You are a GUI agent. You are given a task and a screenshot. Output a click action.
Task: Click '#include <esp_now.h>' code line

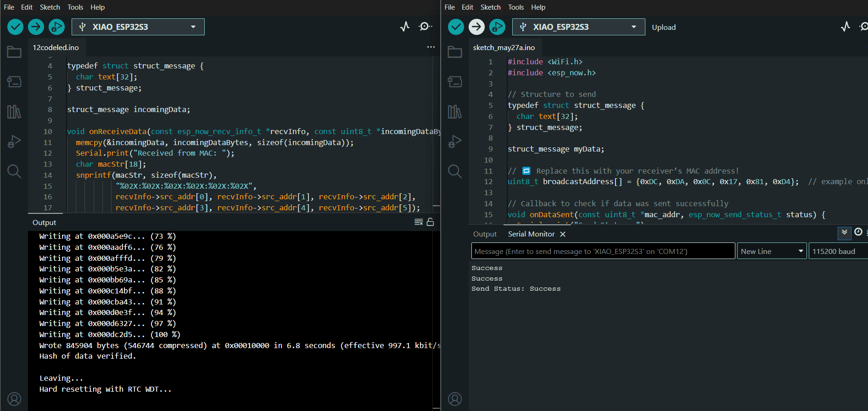coord(552,73)
